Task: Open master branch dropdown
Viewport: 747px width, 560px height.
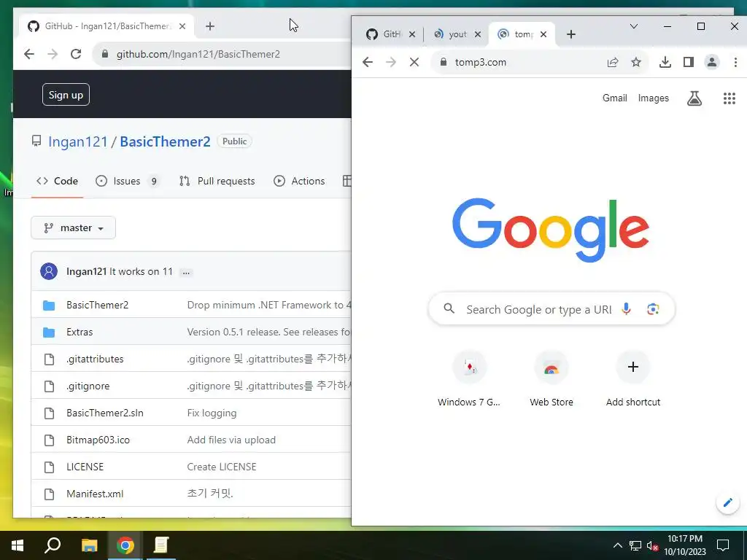Action: (74, 227)
